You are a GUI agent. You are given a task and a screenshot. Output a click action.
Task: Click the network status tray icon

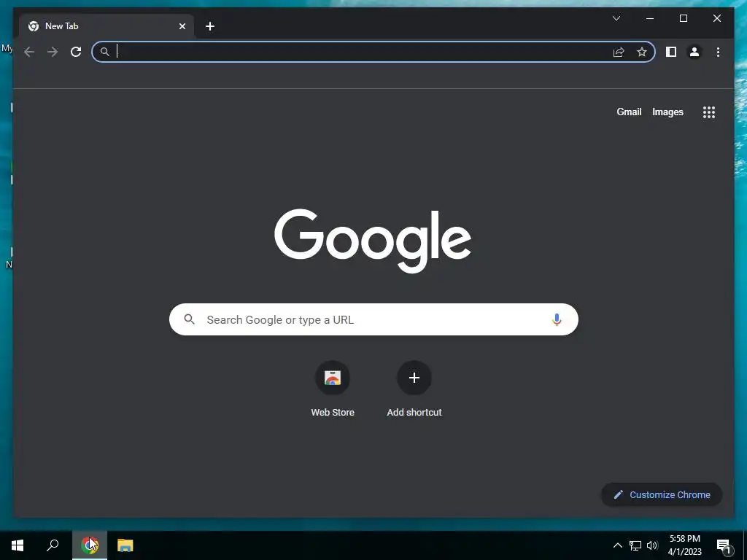(635, 545)
